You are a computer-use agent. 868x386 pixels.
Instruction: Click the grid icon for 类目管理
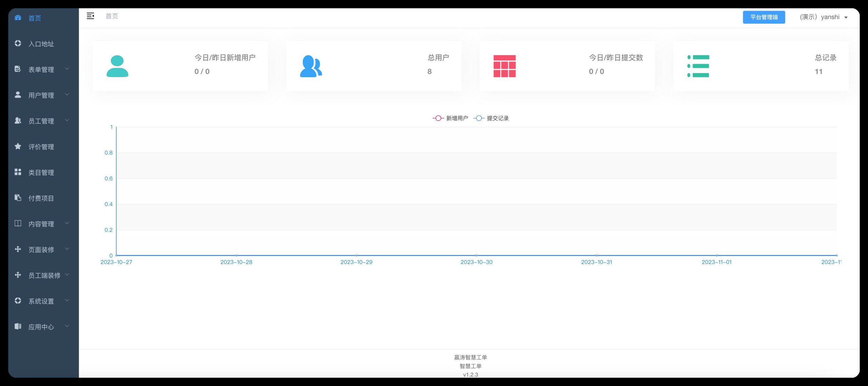click(x=18, y=172)
